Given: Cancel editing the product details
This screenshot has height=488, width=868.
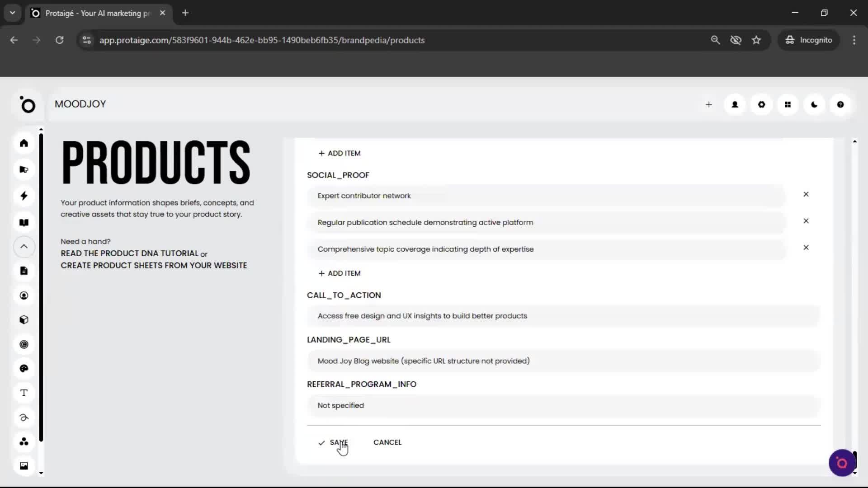Looking at the screenshot, I should pos(387,442).
